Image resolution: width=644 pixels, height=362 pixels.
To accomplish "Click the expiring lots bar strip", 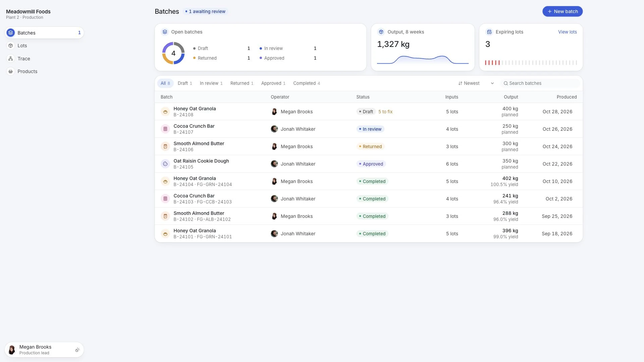I will [x=531, y=63].
